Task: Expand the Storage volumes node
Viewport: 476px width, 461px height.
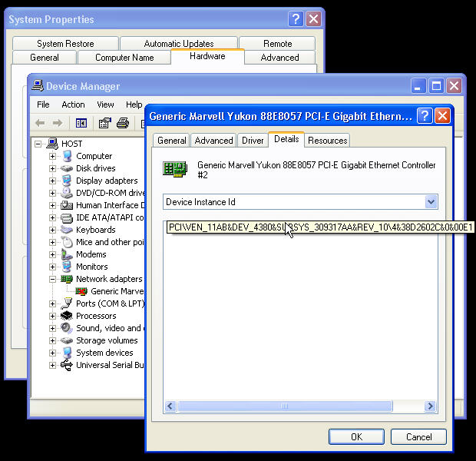Action: click(52, 340)
